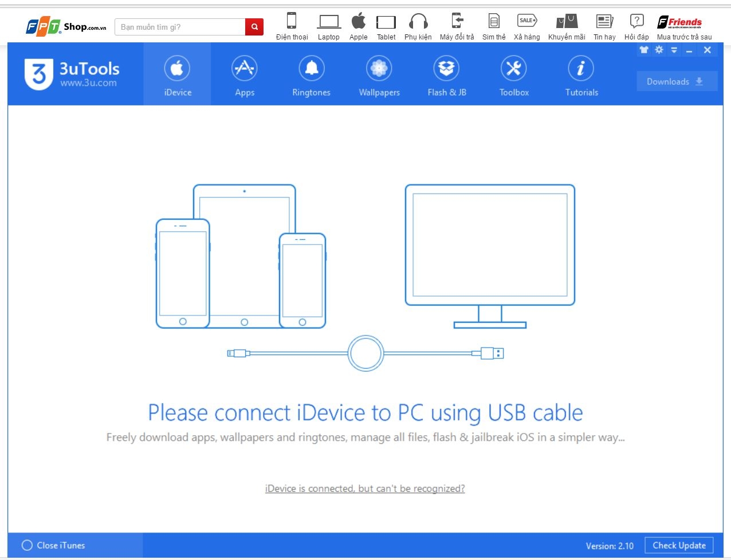This screenshot has height=560, width=731.
Task: Open the Downloads panel
Action: coord(676,81)
